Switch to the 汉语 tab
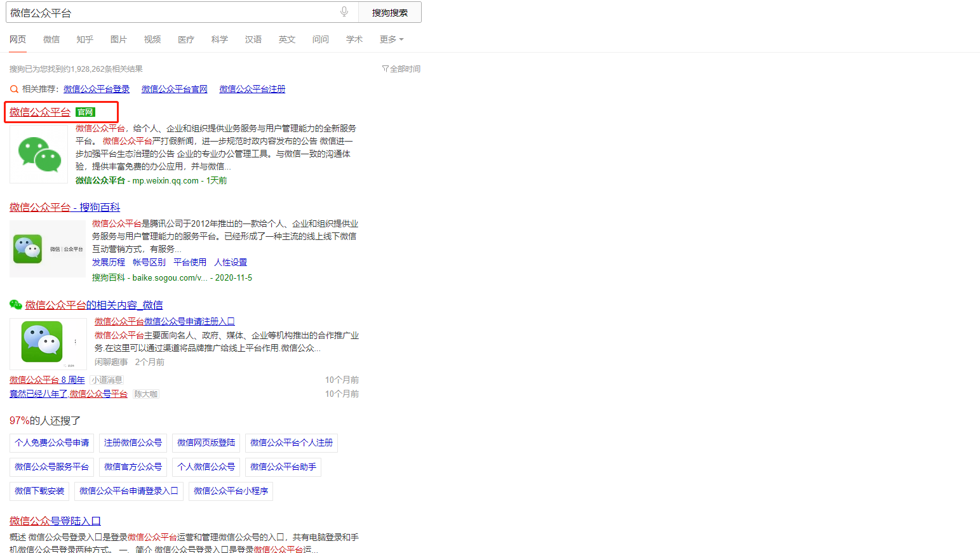The width and height of the screenshot is (980, 553). (253, 39)
